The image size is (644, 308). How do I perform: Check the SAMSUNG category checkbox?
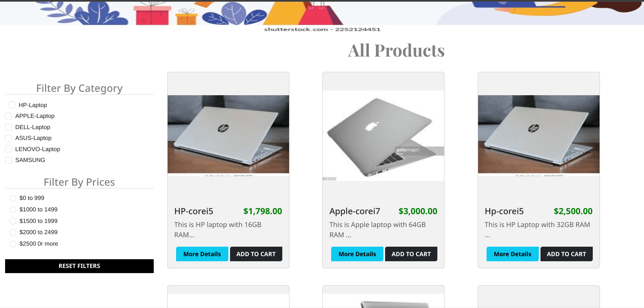click(8, 160)
